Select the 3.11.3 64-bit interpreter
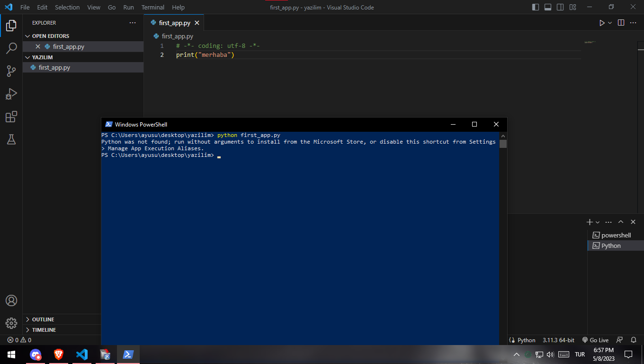The width and height of the screenshot is (644, 364). (558, 340)
